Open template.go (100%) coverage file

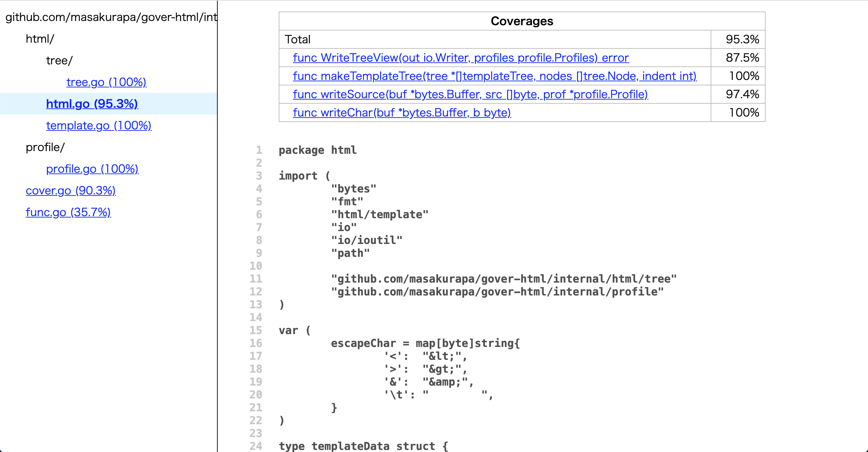tap(99, 125)
